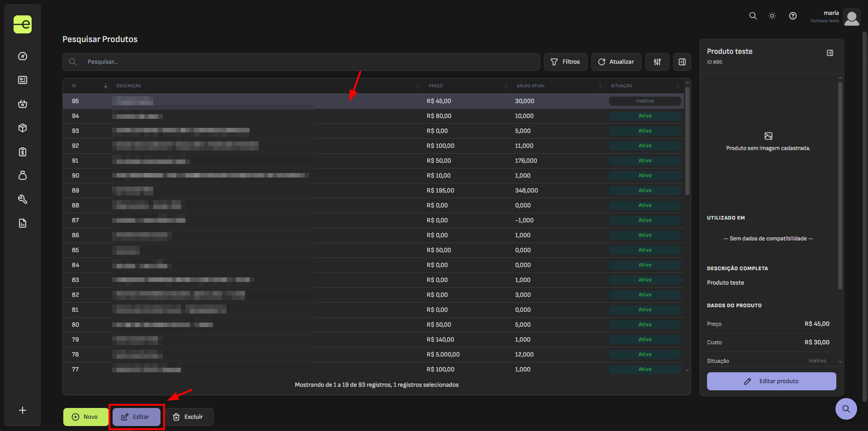The width and height of the screenshot is (868, 431).
Task: Click table vertical scrollbar thumb
Action: [687, 141]
